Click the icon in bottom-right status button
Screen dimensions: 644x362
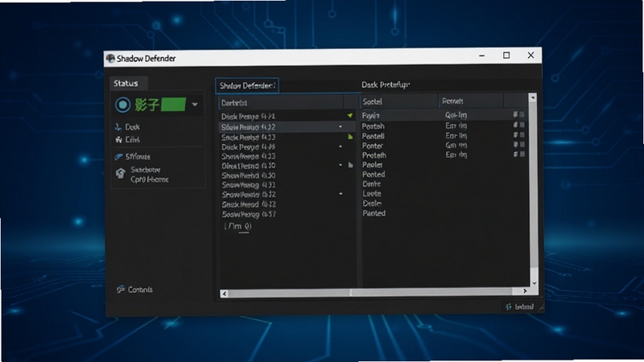tap(509, 306)
